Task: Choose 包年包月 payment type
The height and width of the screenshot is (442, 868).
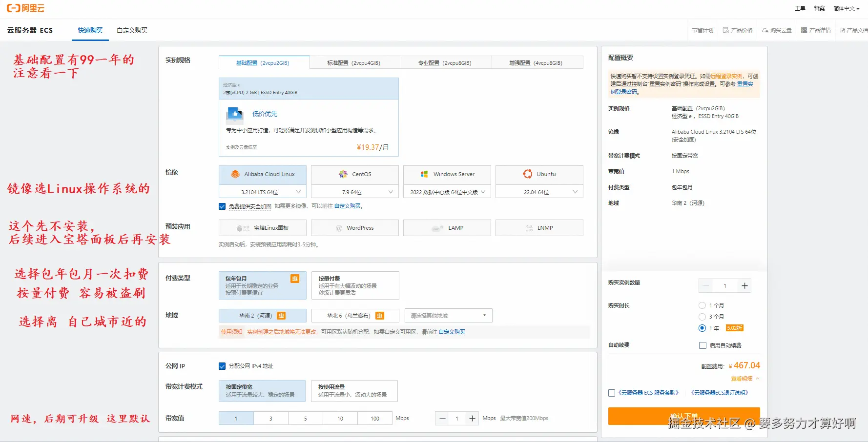Action: coord(263,285)
